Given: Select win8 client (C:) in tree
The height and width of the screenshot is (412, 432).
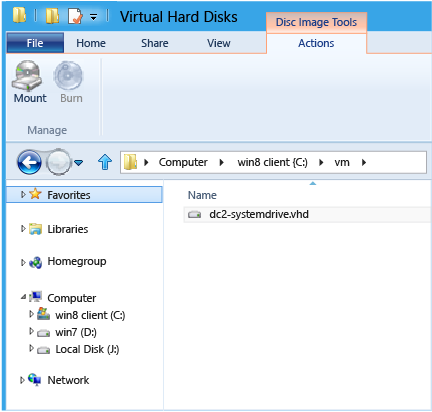Looking at the screenshot, I should tap(90, 315).
